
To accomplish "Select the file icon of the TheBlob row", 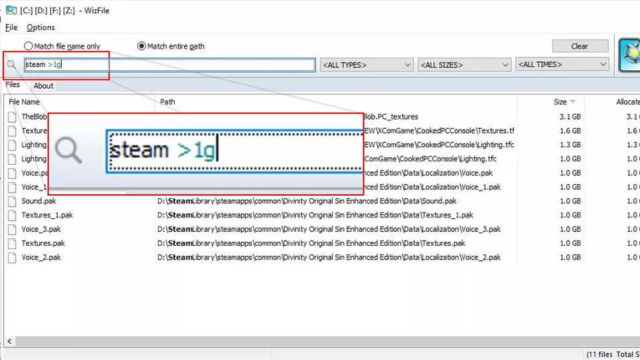I will pos(12,117).
